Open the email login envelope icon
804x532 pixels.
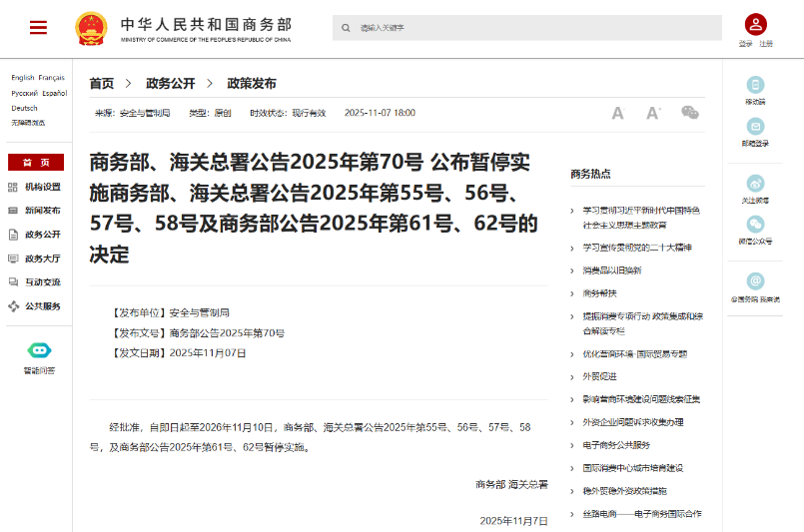[755, 126]
